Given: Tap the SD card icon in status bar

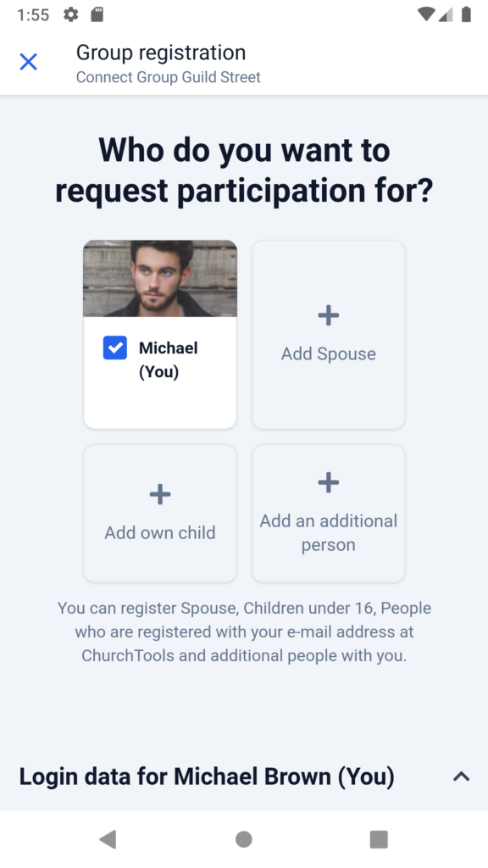Looking at the screenshot, I should (97, 14).
